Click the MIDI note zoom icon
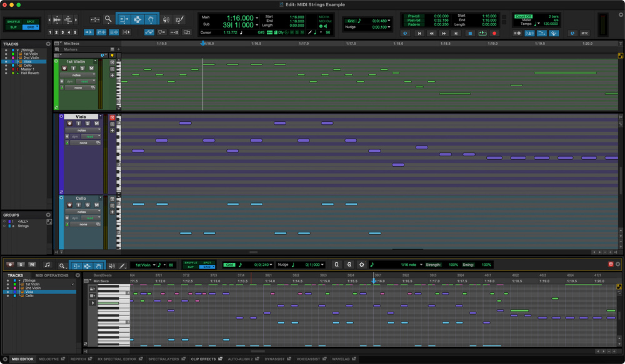This screenshot has height=364, width=625. (68, 19)
